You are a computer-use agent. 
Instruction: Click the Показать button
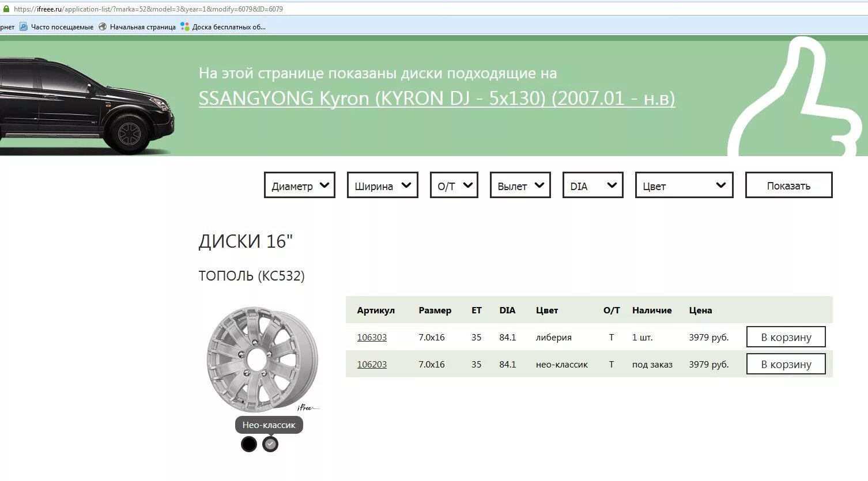[x=789, y=185]
